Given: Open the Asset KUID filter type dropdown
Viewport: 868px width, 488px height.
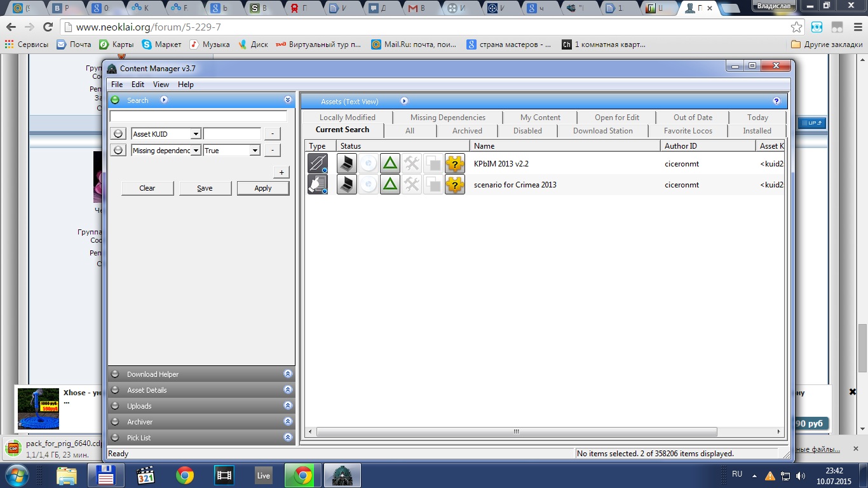Looking at the screenshot, I should [x=196, y=134].
